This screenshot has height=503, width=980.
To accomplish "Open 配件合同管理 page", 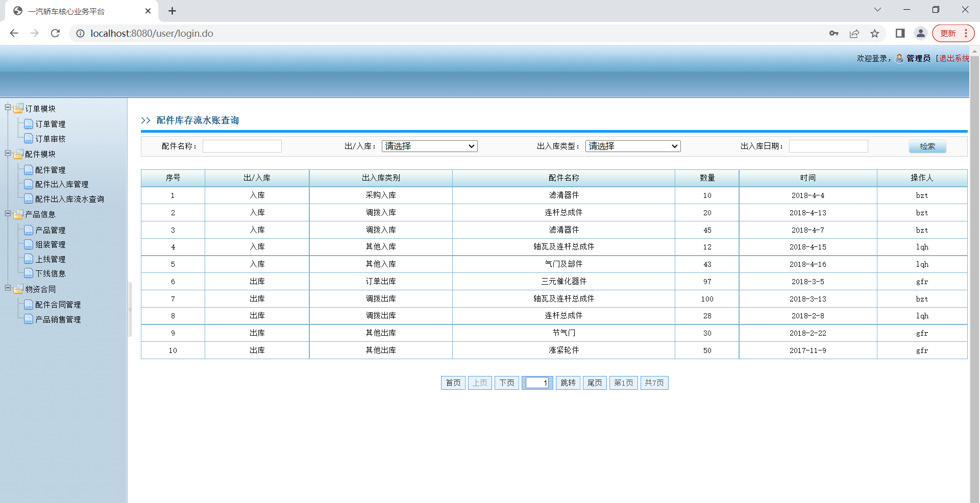I will 58,305.
